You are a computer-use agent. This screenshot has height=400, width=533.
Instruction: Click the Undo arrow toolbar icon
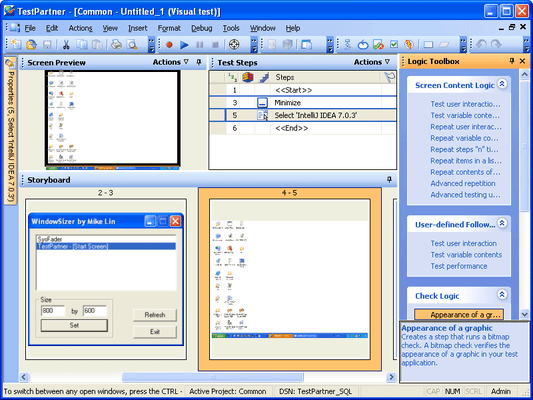(481, 45)
